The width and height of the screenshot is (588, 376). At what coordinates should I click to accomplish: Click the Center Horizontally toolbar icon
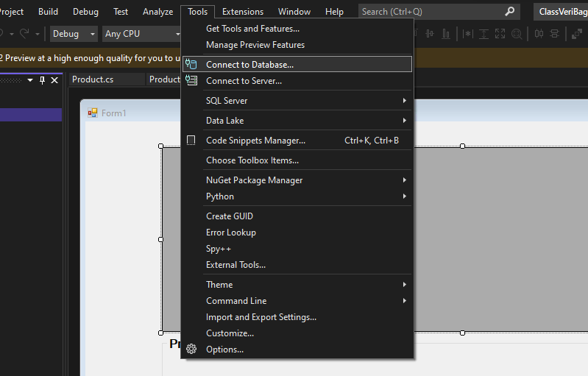tap(539, 34)
